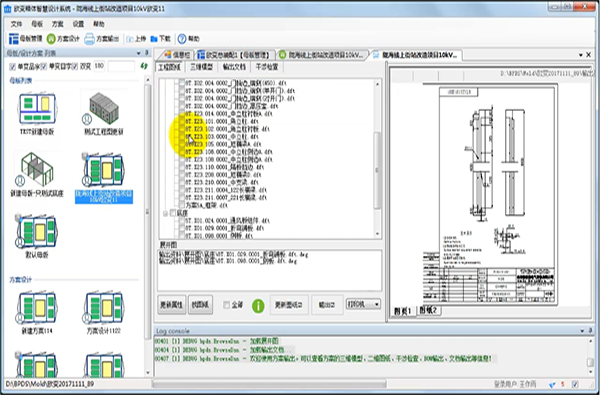Toggle the 全部 checkbox
The height and width of the screenshot is (395, 600).
click(x=227, y=305)
